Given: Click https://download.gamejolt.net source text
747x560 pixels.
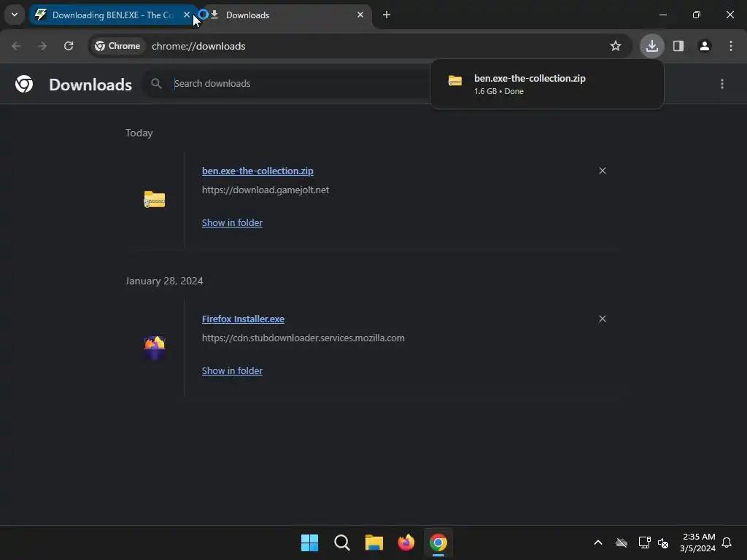Looking at the screenshot, I should (x=266, y=190).
